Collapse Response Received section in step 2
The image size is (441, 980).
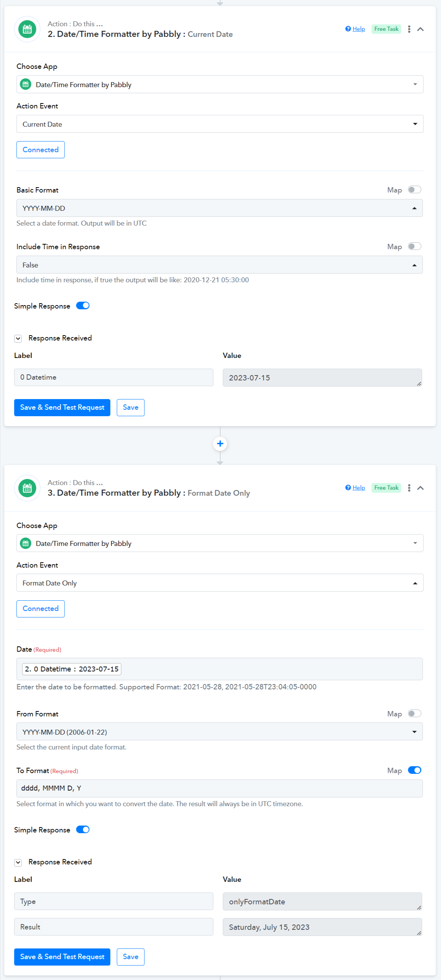[18, 339]
